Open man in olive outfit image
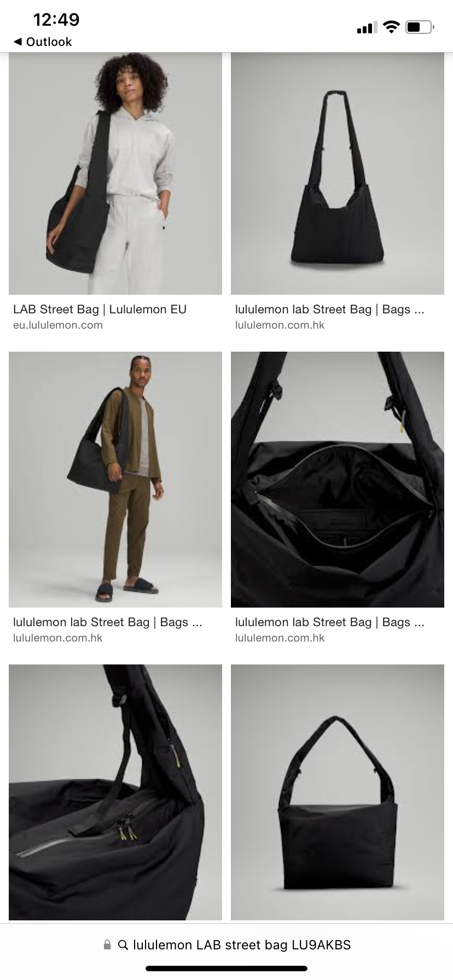Image resolution: width=453 pixels, height=980 pixels. pyautogui.click(x=115, y=480)
